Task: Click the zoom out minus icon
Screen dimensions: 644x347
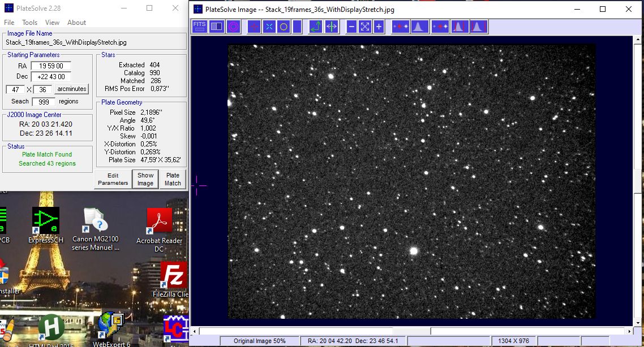Action: [x=351, y=27]
